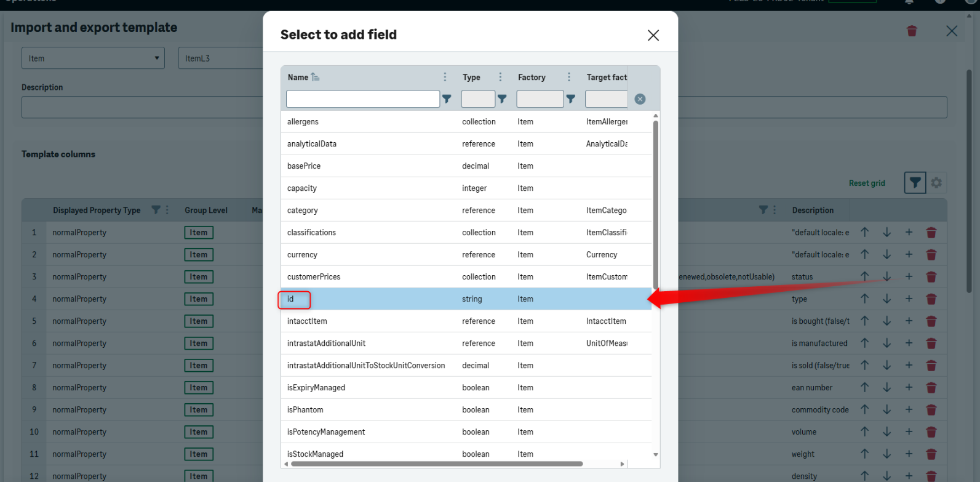The height and width of the screenshot is (482, 980).
Task: Click the Name filter text field
Action: click(363, 99)
